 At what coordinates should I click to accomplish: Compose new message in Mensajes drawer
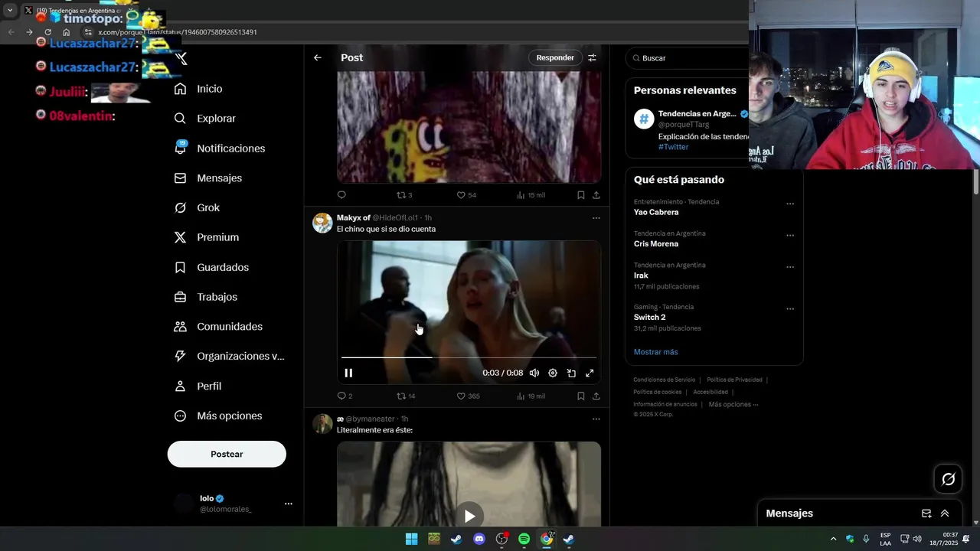point(926,514)
